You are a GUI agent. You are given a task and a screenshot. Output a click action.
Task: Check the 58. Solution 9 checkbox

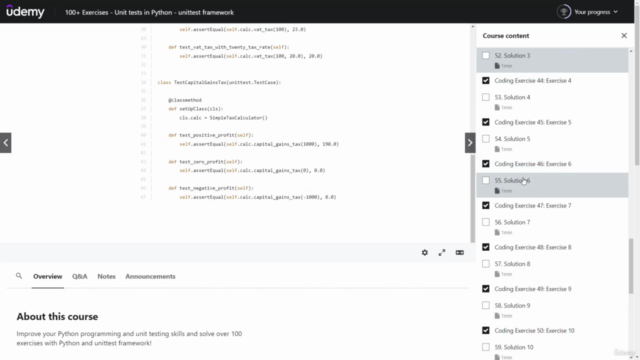(486, 305)
